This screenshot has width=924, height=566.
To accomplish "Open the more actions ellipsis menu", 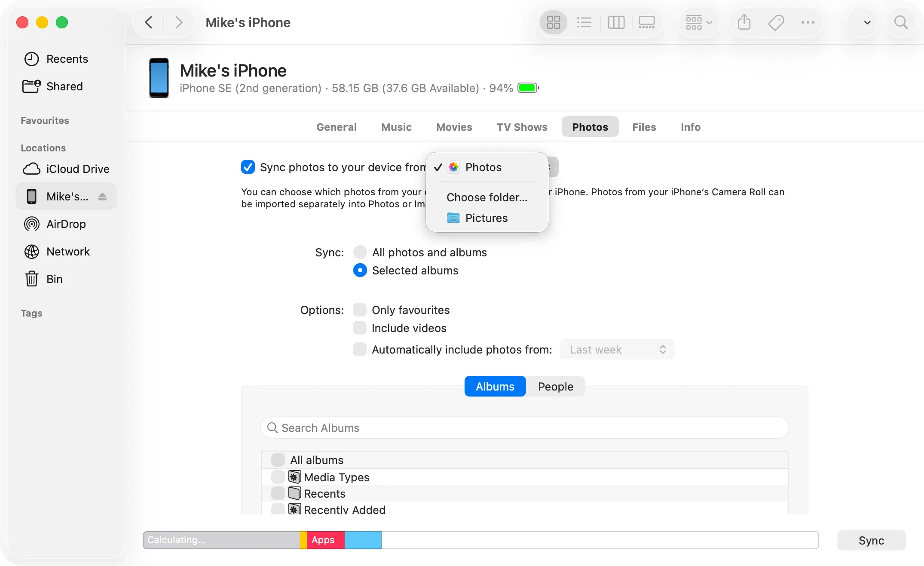I will [808, 22].
